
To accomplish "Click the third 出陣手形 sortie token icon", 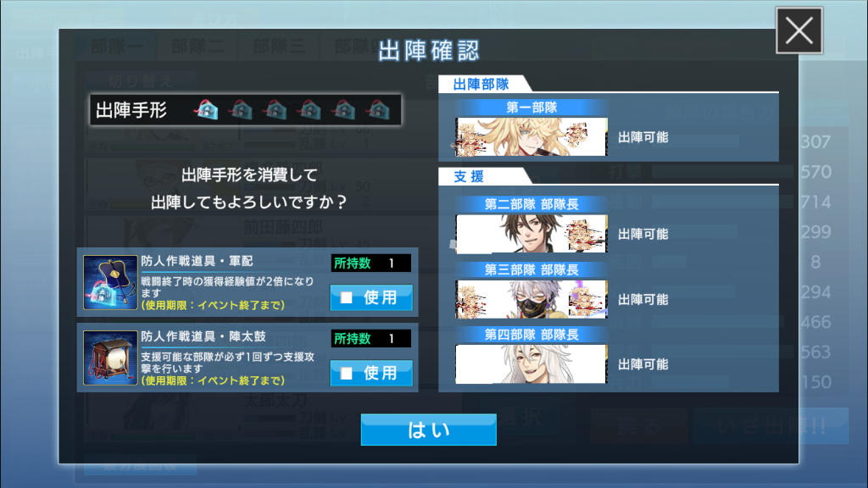I will point(275,109).
